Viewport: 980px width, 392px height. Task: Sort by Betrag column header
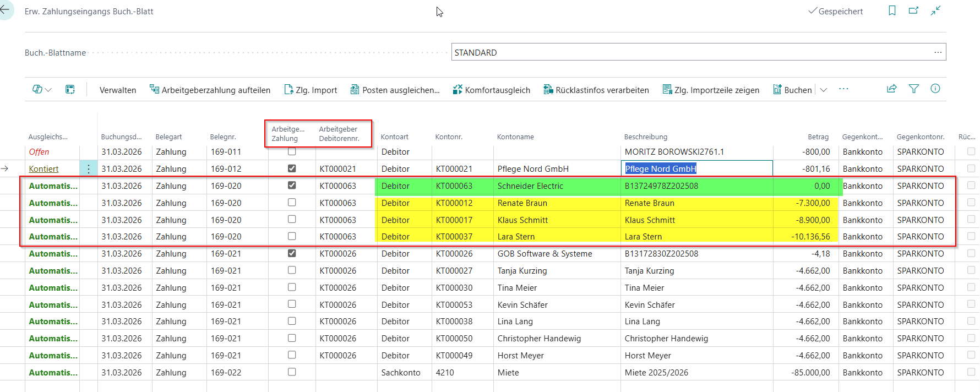(818, 137)
